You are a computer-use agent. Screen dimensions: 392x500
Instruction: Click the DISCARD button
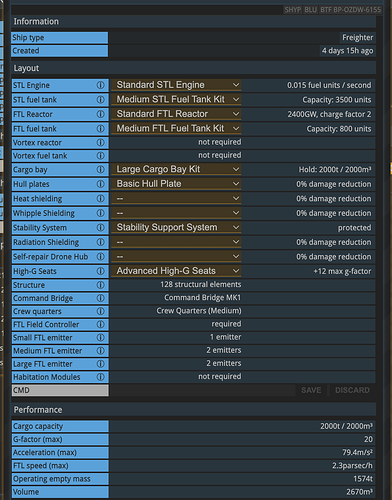click(x=352, y=390)
